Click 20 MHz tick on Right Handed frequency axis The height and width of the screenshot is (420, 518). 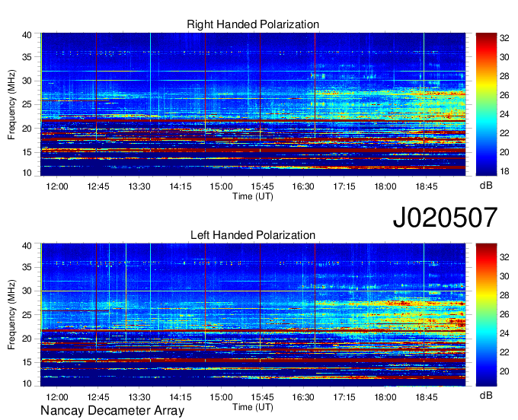27,129
